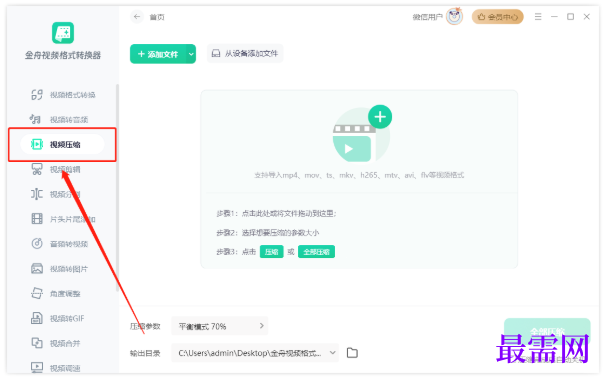Expand the output directory path dropdown
This screenshot has width=608, height=380.
point(332,353)
